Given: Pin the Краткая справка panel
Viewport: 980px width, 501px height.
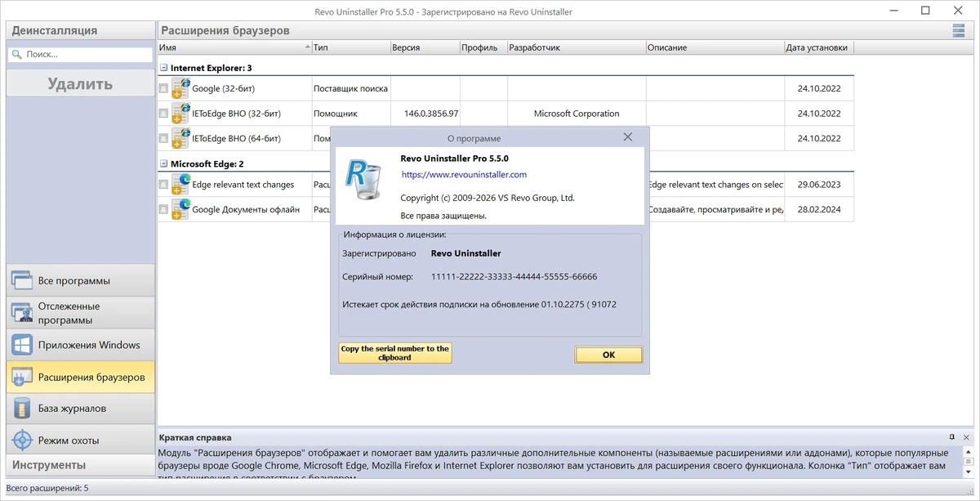Looking at the screenshot, I should click(x=951, y=437).
